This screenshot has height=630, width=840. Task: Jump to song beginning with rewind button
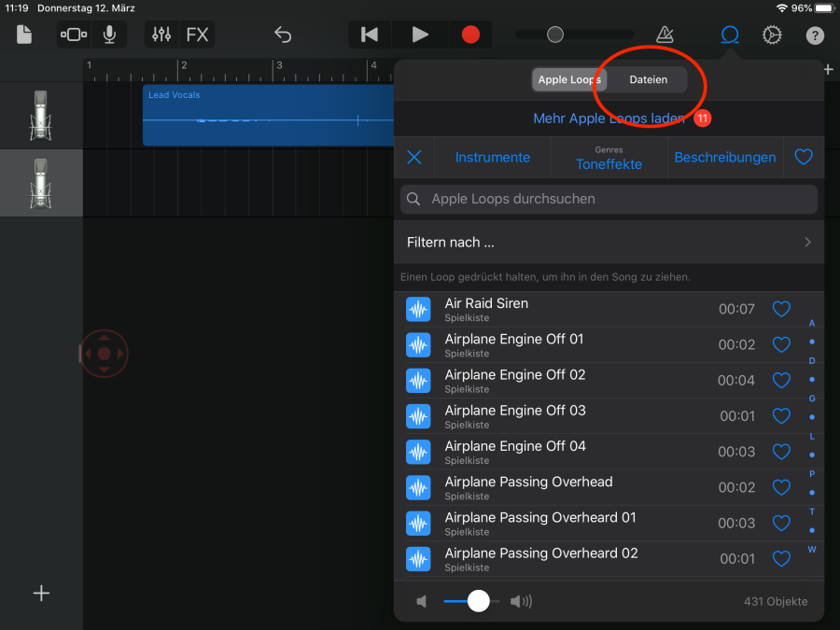(370, 35)
